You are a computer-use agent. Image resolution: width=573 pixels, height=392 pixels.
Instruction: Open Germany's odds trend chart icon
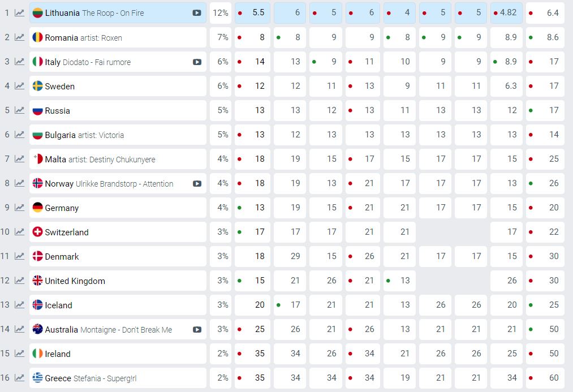click(x=19, y=208)
